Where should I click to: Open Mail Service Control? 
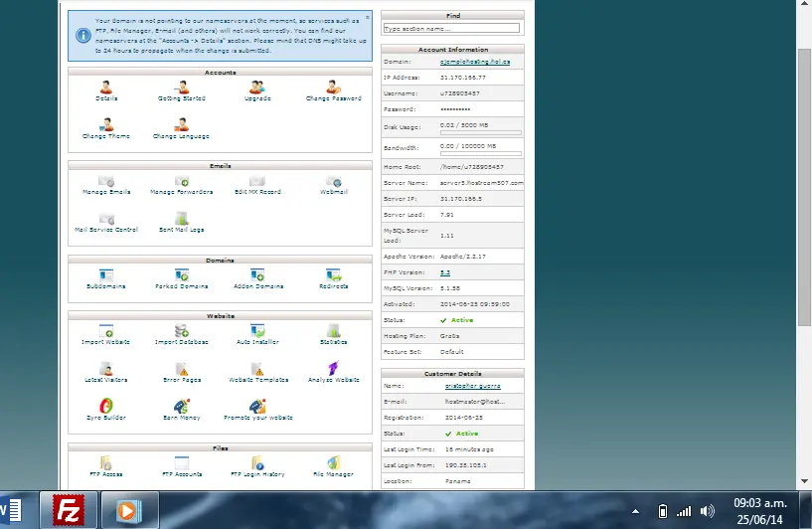click(106, 219)
